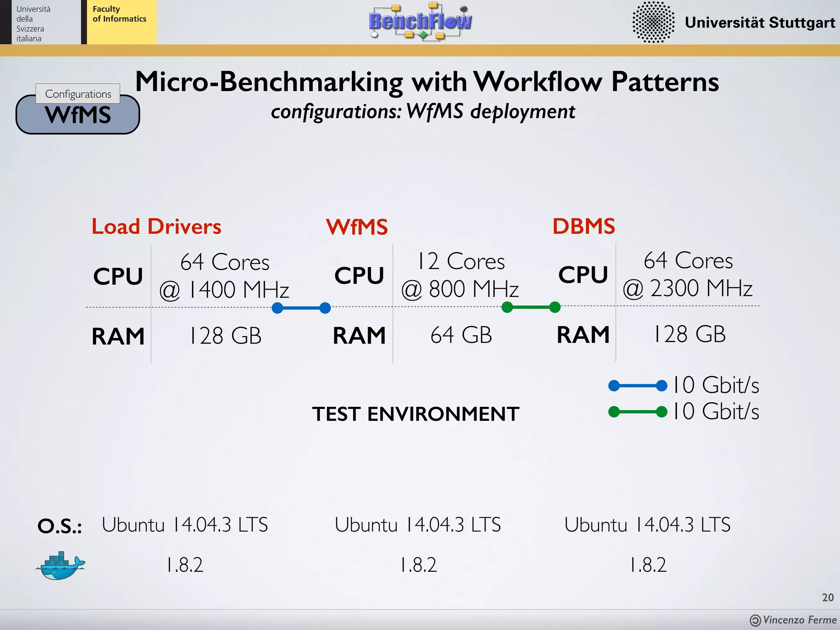Click the green connector between WfMS and DBMS

pyautogui.click(x=531, y=307)
